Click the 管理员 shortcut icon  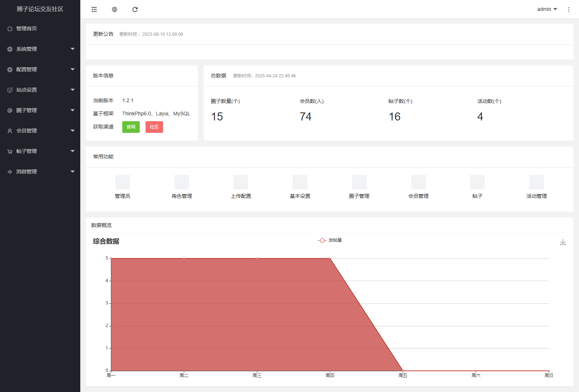pos(123,182)
